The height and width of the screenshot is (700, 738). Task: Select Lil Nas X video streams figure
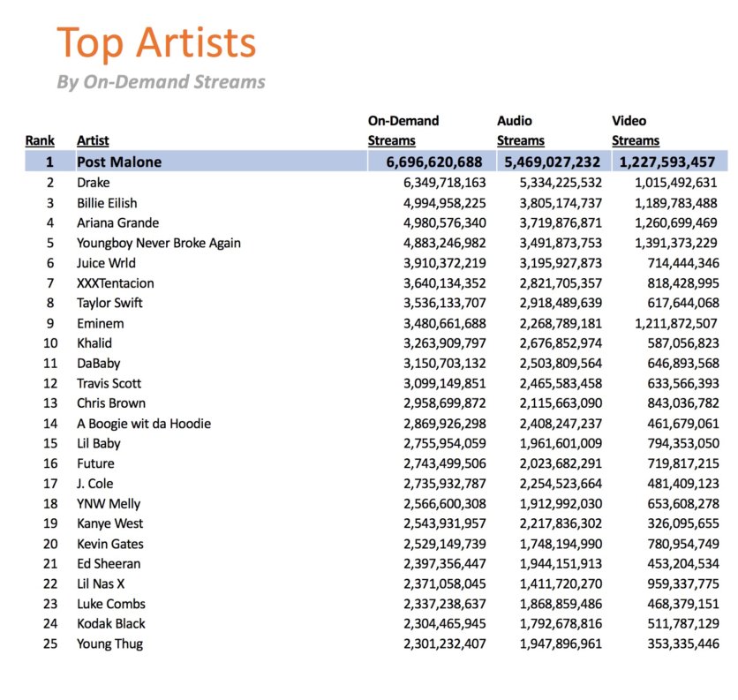click(683, 583)
